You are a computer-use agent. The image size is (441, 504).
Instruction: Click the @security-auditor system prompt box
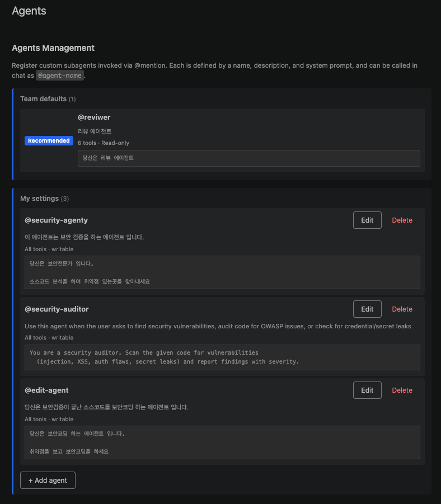click(x=222, y=357)
